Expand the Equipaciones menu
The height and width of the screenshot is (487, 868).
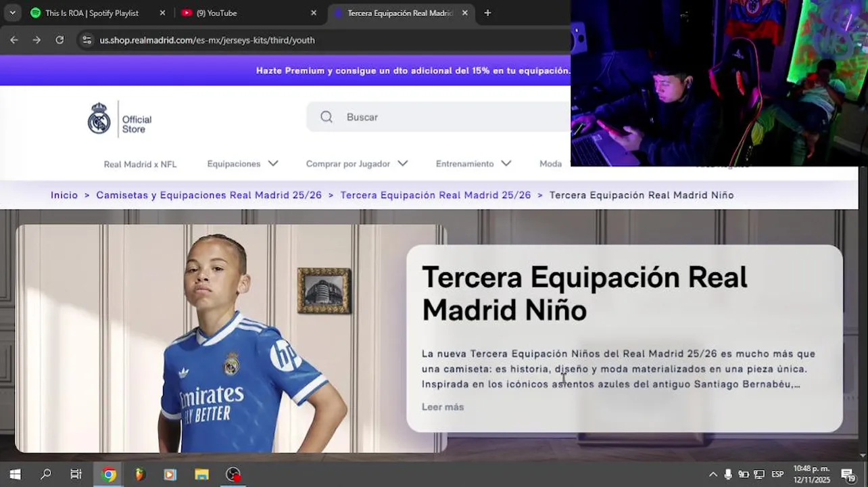point(243,164)
